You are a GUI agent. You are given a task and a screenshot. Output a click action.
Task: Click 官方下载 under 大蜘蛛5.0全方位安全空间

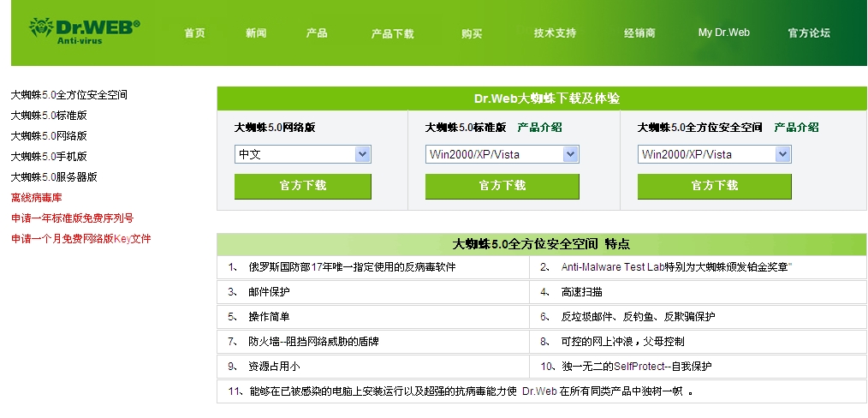714,186
